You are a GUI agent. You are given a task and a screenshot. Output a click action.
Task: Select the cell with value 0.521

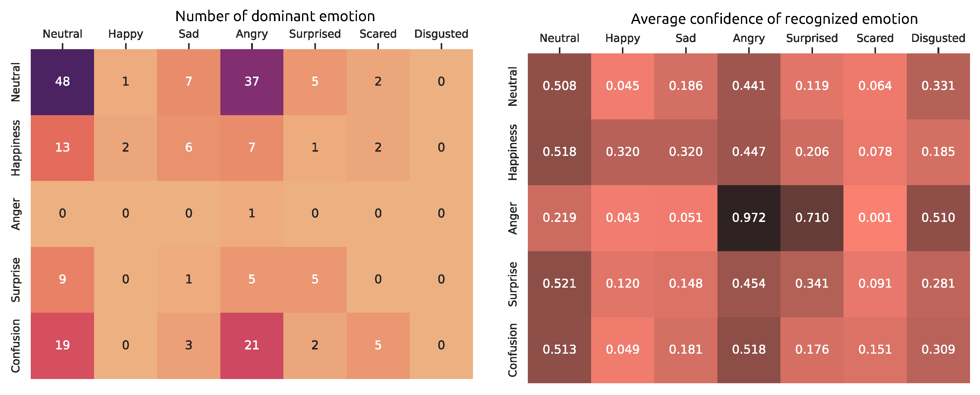(559, 284)
